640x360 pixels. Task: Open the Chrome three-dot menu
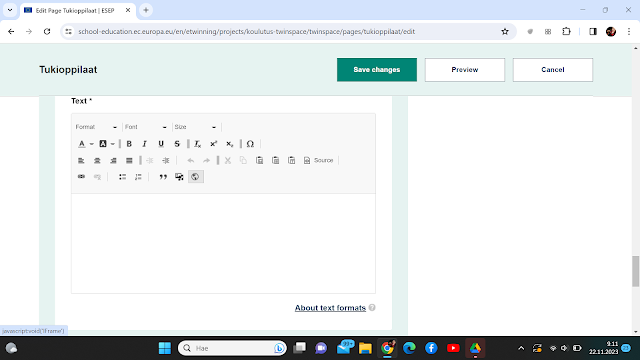[x=629, y=31]
